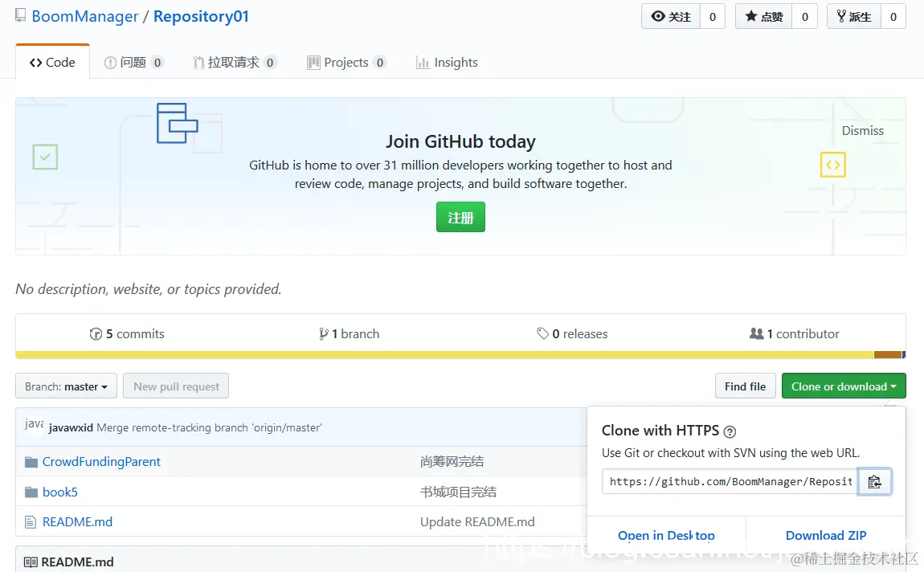This screenshot has height=572, width=924.
Task: Click the branch fork icon by 1 branch
Action: pyautogui.click(x=324, y=334)
